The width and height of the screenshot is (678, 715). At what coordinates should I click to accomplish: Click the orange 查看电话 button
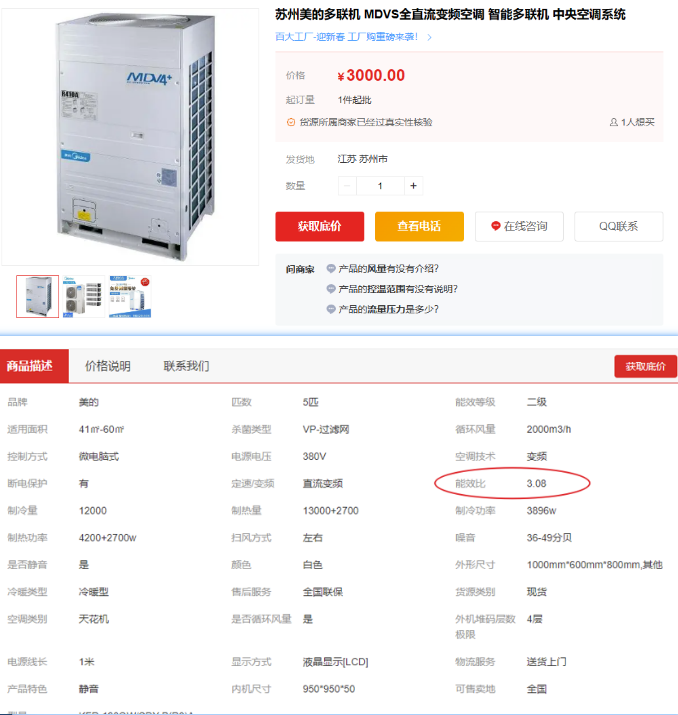(419, 226)
